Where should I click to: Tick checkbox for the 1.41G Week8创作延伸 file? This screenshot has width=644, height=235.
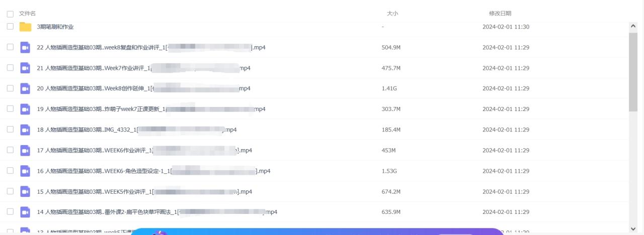10,88
